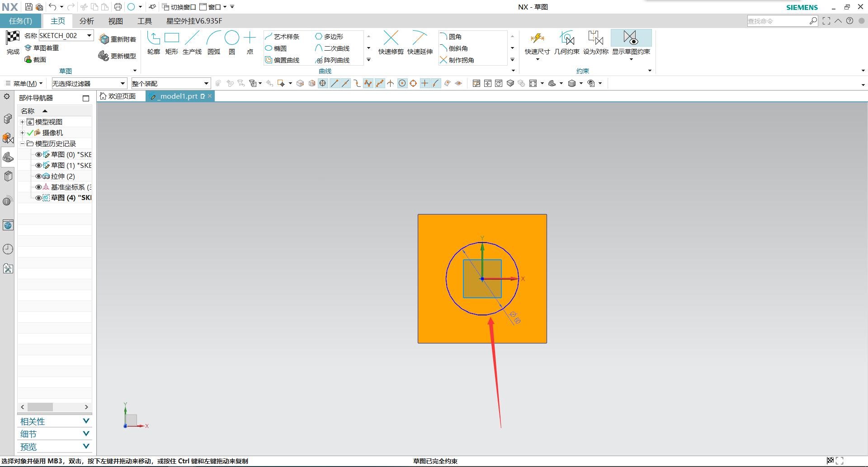Switch to the 工具 ribbon tab

(x=145, y=21)
